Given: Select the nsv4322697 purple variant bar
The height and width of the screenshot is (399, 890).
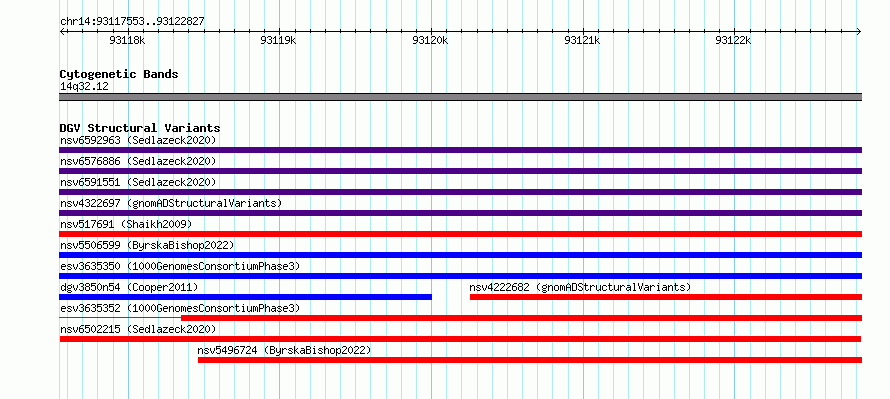Looking at the screenshot, I should 460,213.
